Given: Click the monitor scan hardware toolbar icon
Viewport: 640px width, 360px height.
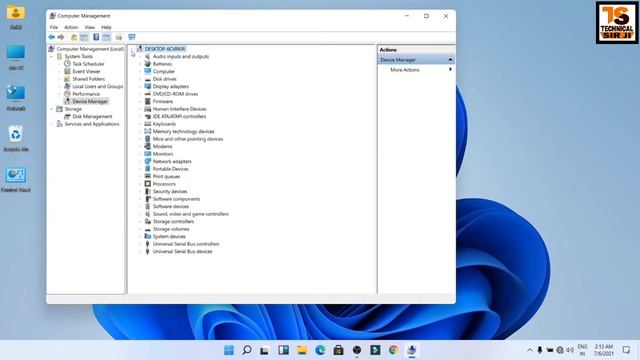Looking at the screenshot, I should 131,37.
